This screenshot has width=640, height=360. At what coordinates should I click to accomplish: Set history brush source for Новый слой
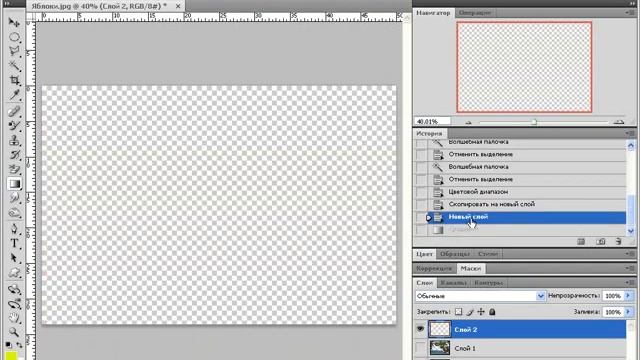[421, 217]
